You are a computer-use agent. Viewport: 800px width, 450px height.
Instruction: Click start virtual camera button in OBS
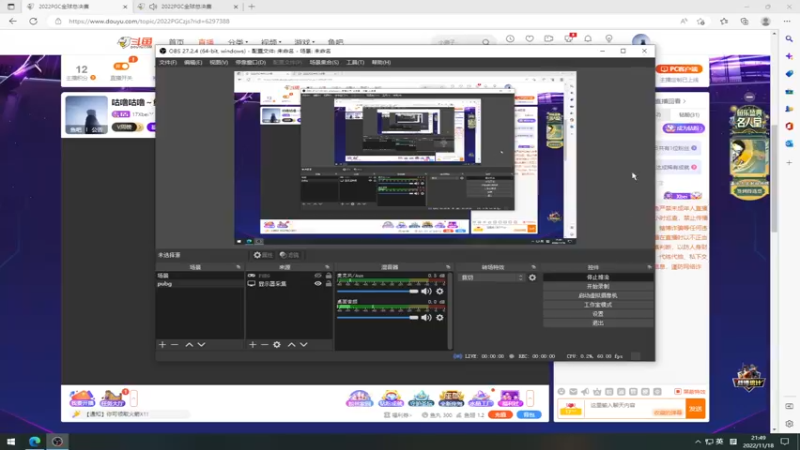(598, 296)
